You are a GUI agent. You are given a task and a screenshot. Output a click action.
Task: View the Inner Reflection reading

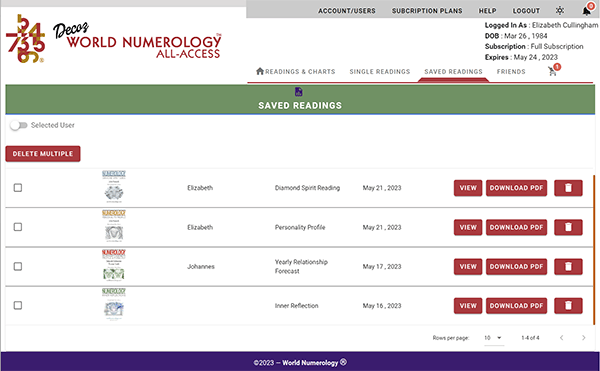[x=468, y=306]
